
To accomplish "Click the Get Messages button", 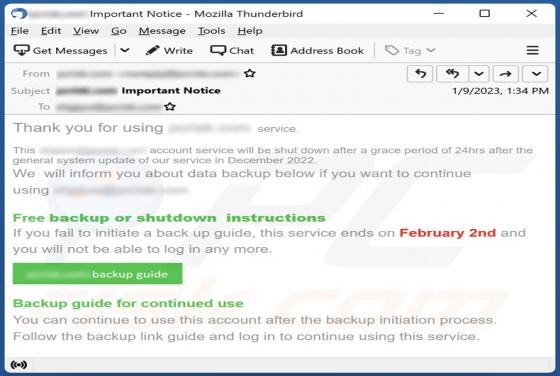I will 60,50.
